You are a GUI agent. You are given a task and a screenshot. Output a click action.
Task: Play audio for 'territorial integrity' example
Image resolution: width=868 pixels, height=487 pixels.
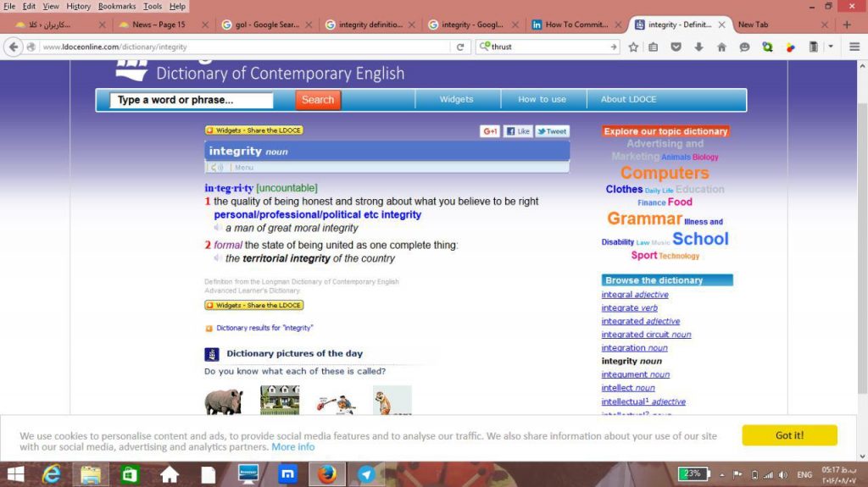[218, 257]
